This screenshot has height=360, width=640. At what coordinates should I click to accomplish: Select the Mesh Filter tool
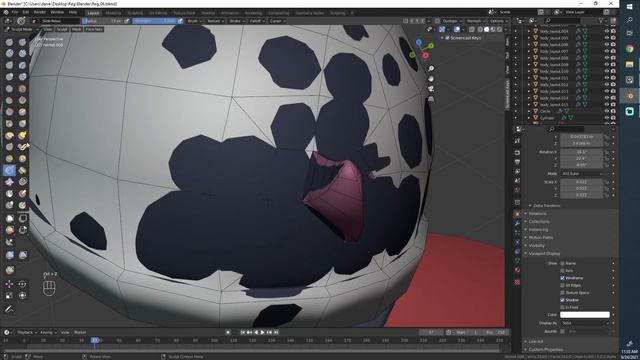9,255
